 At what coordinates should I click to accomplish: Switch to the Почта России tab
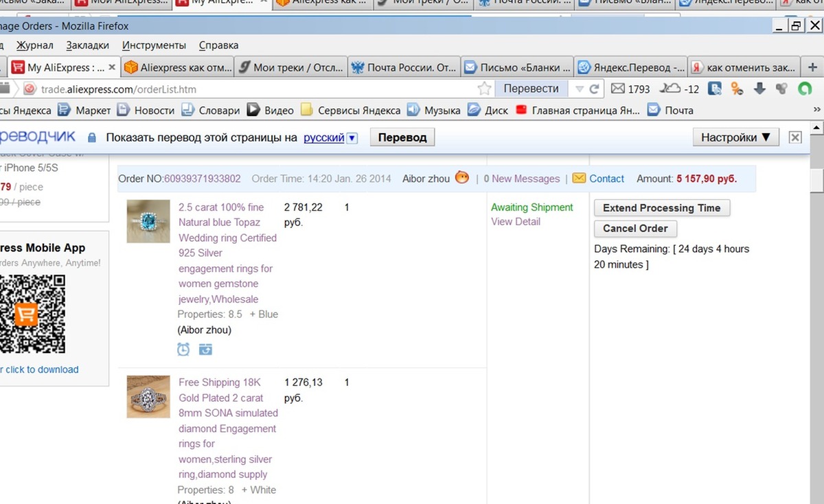pyautogui.click(x=404, y=67)
